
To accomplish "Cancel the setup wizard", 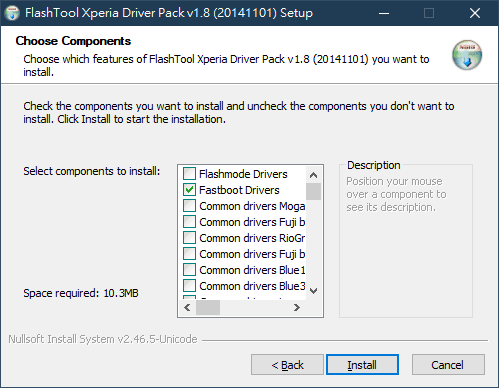I will tap(448, 365).
